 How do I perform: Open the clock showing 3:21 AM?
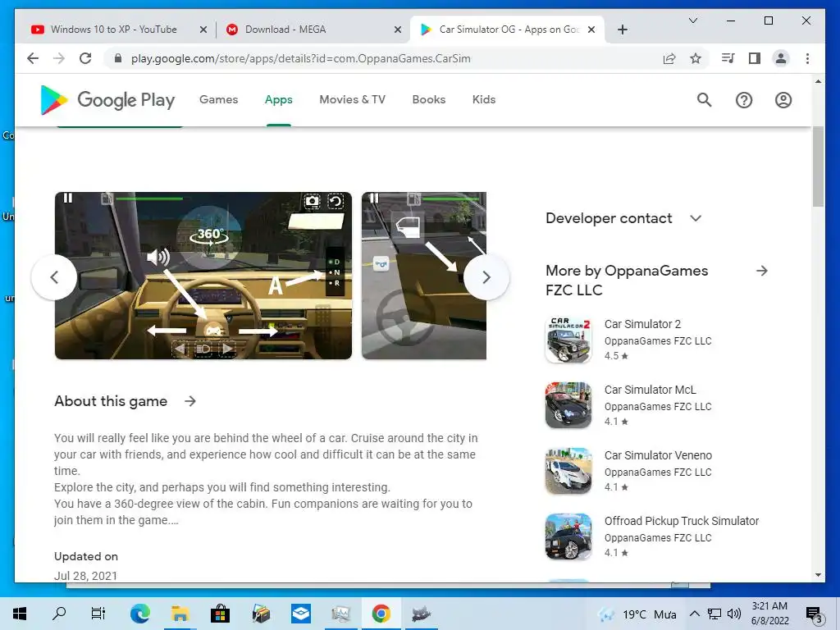769,614
